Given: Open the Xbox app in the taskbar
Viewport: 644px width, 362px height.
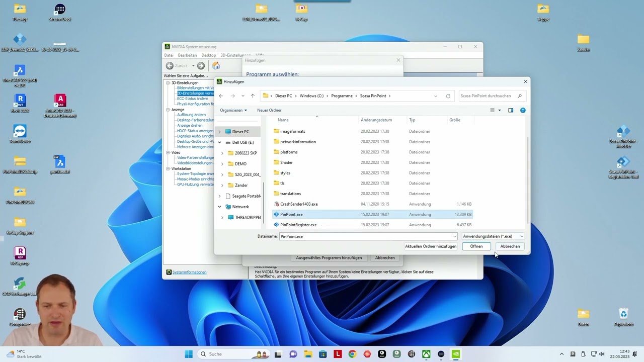Looking at the screenshot, I should (426, 354).
